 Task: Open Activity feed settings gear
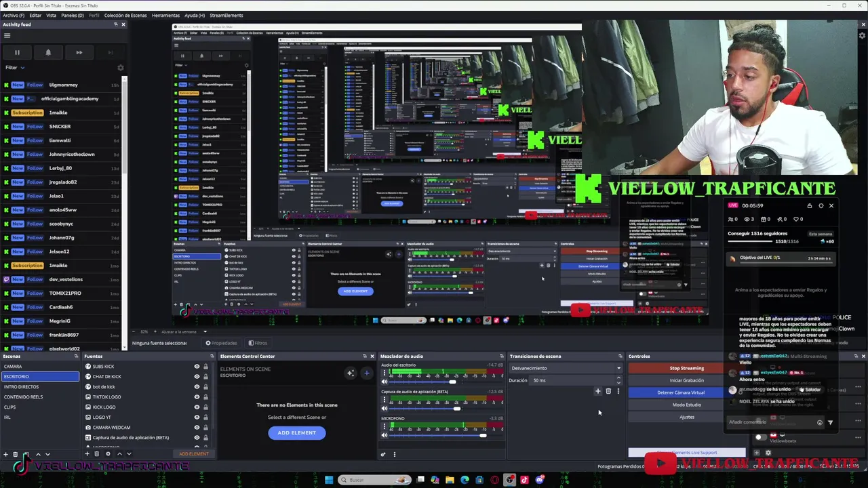[121, 68]
